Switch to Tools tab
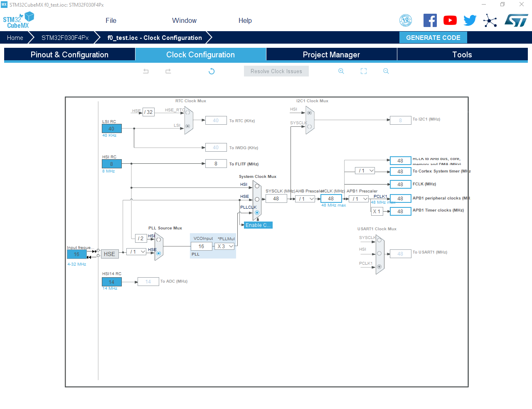 point(462,54)
